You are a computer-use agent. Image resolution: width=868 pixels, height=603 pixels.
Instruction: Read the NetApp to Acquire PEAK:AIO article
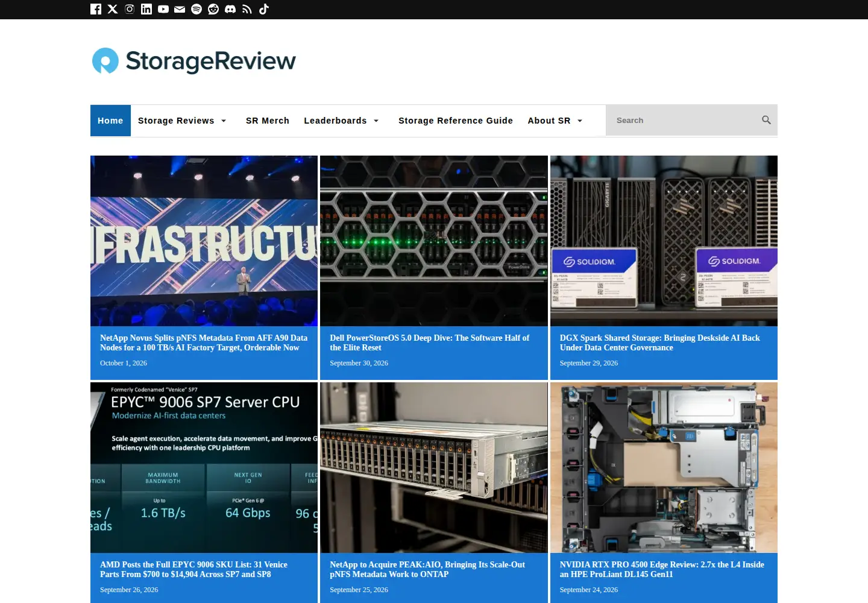(x=427, y=569)
